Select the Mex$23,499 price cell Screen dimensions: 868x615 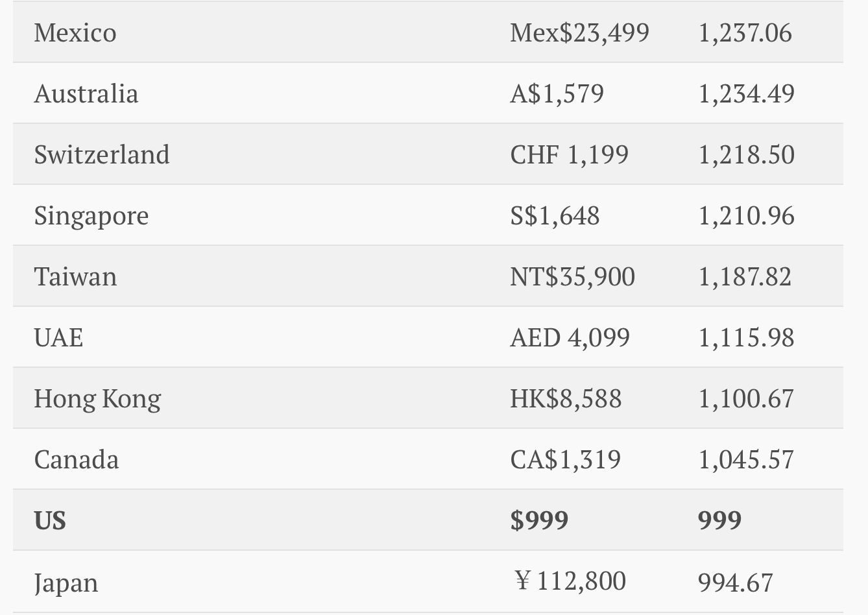point(579,32)
